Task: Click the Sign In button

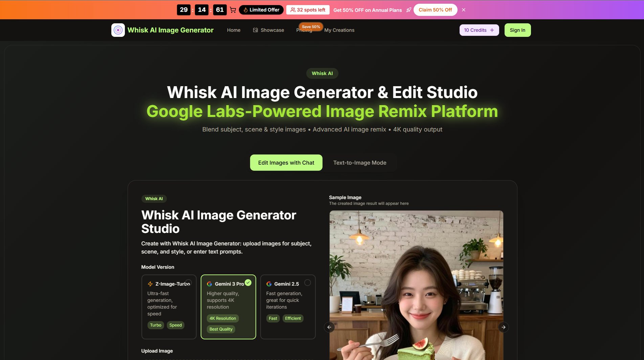Action: tap(517, 30)
